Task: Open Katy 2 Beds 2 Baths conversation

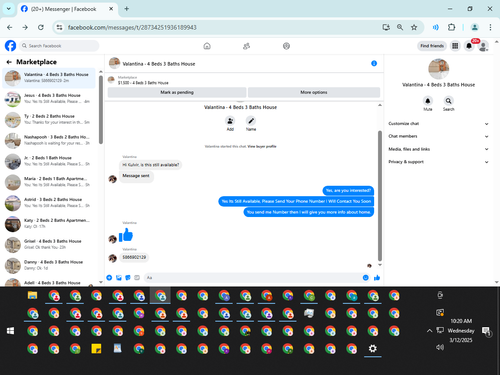Action: 49,224
